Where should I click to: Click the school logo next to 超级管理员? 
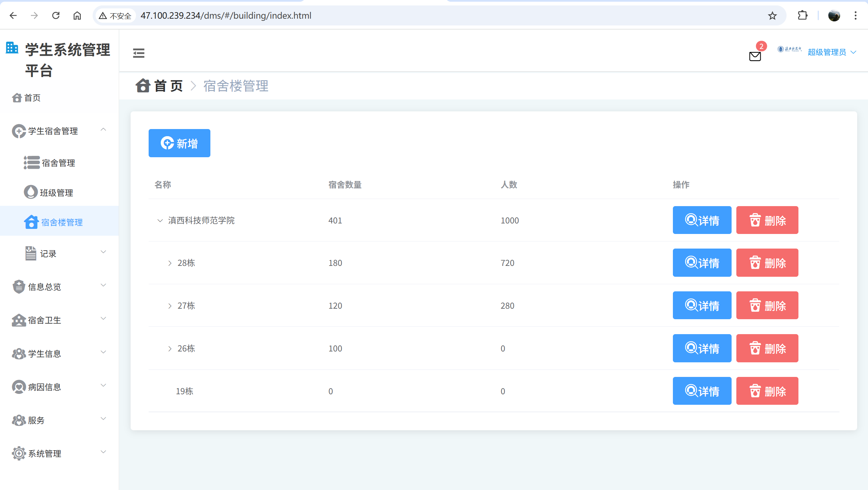789,50
